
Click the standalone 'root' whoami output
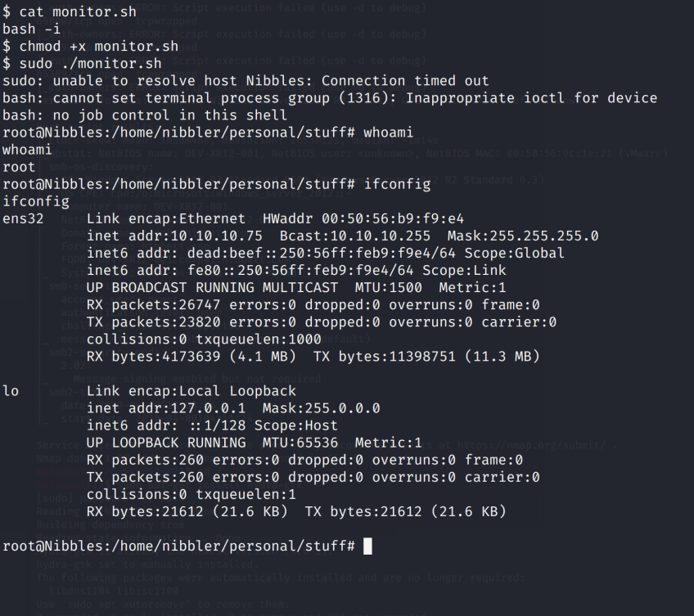(20, 167)
